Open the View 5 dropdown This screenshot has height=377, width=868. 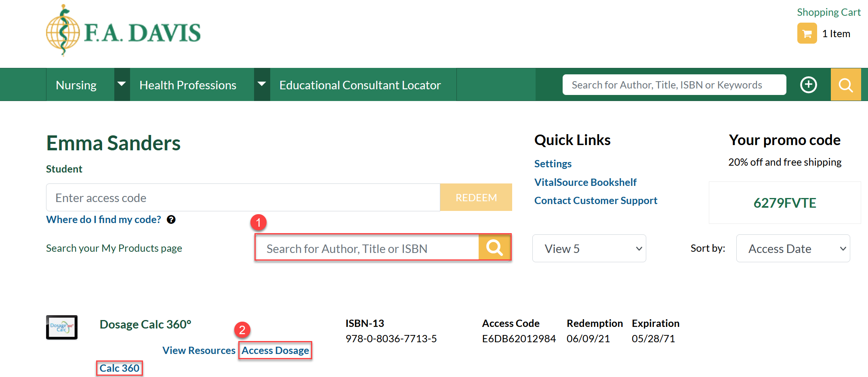point(589,248)
